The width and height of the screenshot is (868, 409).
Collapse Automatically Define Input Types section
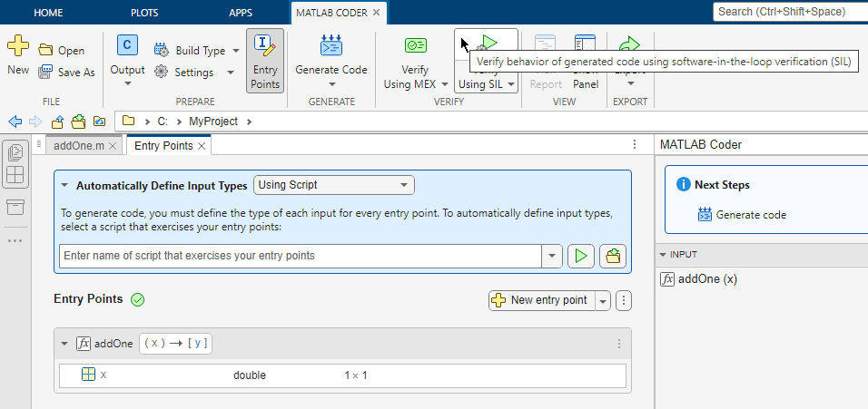[64, 185]
